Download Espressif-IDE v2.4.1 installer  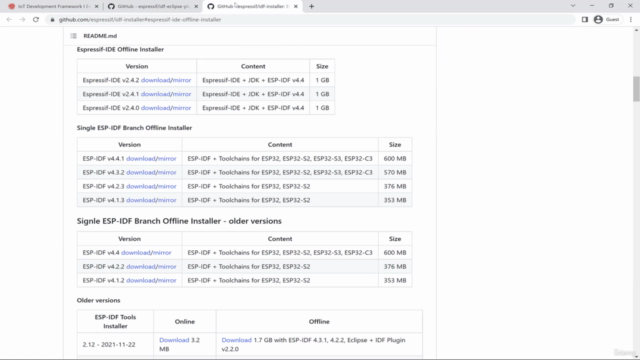click(156, 94)
